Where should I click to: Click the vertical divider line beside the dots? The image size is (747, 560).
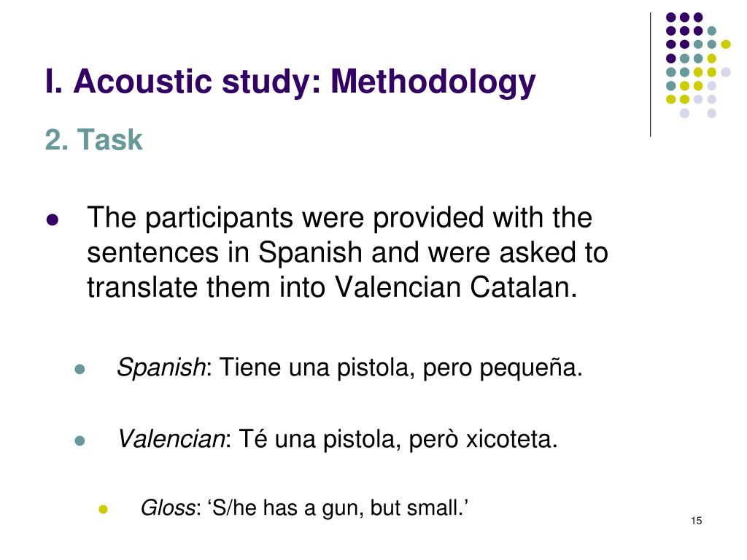[x=650, y=75]
